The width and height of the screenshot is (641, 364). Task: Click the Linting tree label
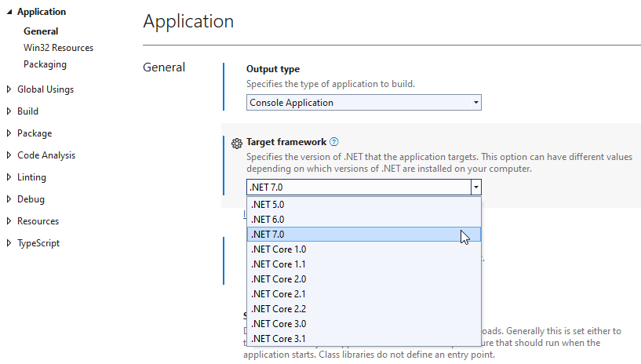pos(31,177)
